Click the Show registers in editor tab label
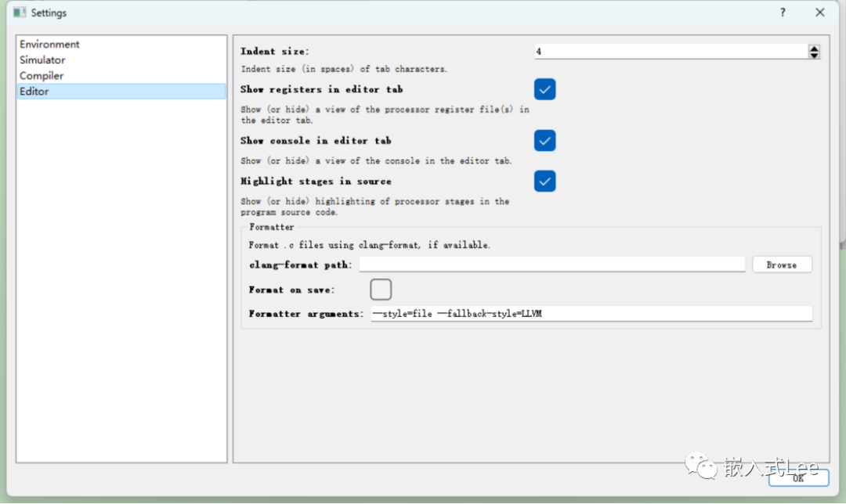 pos(322,89)
